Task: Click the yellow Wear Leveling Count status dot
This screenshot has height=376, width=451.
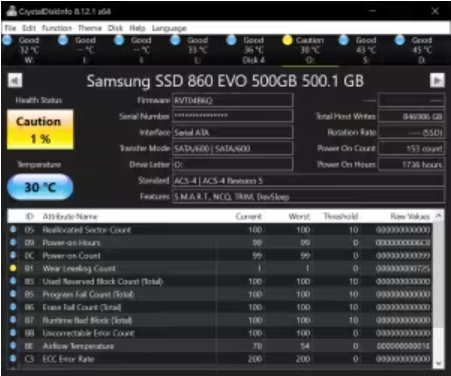Action: pos(13,268)
